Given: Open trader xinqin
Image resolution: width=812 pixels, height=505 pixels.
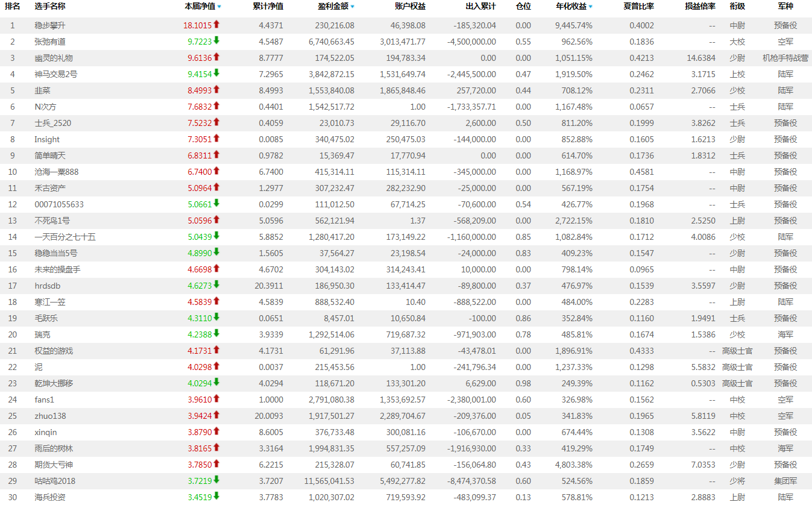Looking at the screenshot, I should click(x=46, y=433).
